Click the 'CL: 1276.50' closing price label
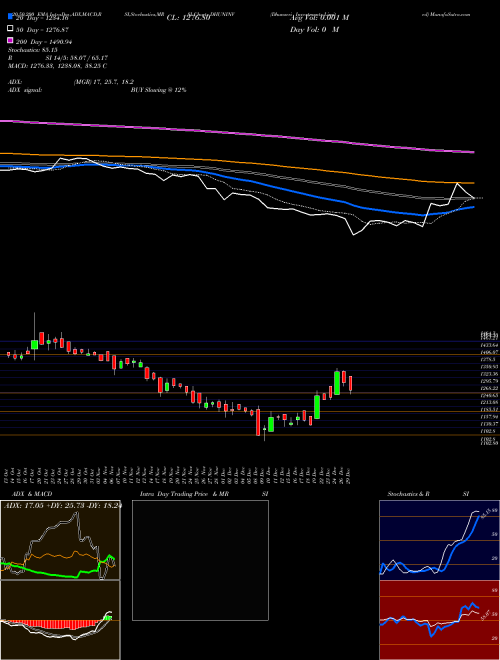 click(188, 18)
